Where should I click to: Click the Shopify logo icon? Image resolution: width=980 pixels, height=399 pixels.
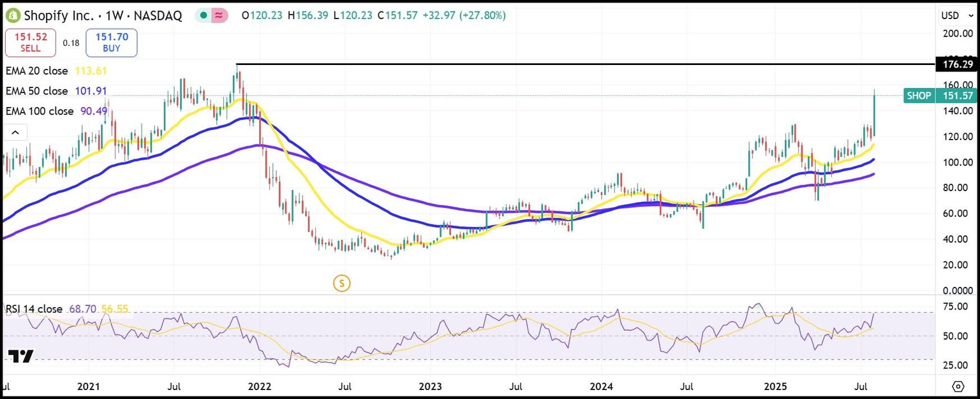pyautogui.click(x=12, y=15)
